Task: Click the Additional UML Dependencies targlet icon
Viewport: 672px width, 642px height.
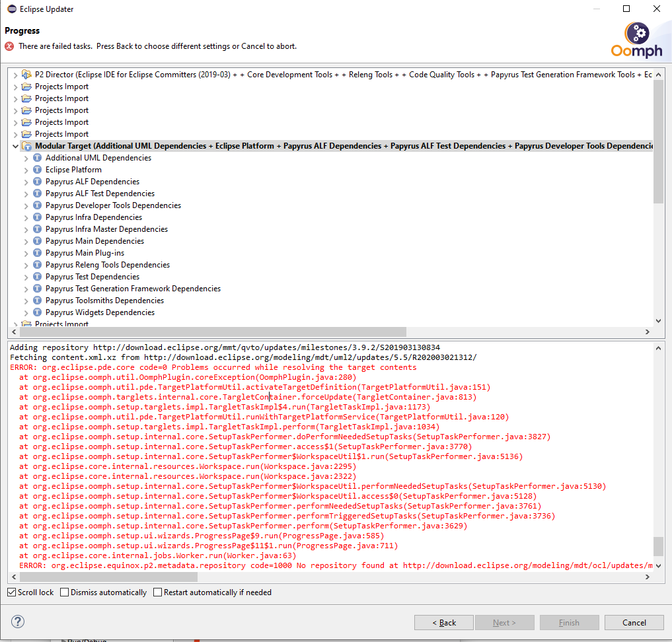Action: tap(37, 158)
